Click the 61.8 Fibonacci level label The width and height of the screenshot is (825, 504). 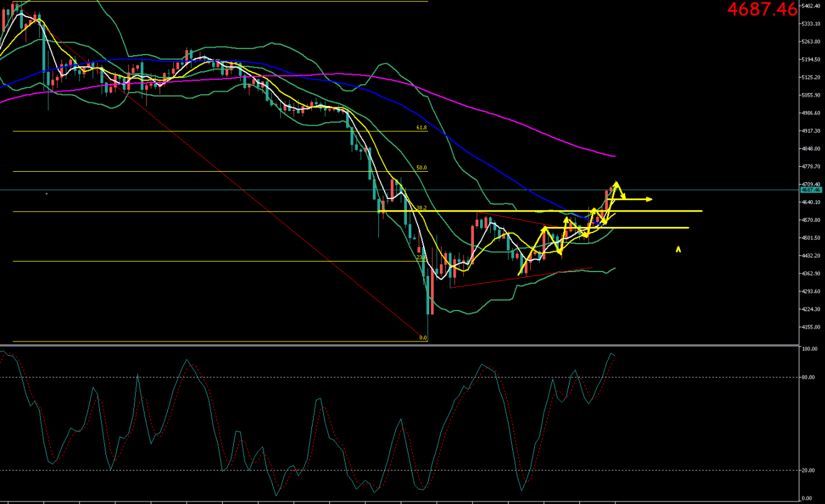tap(421, 128)
